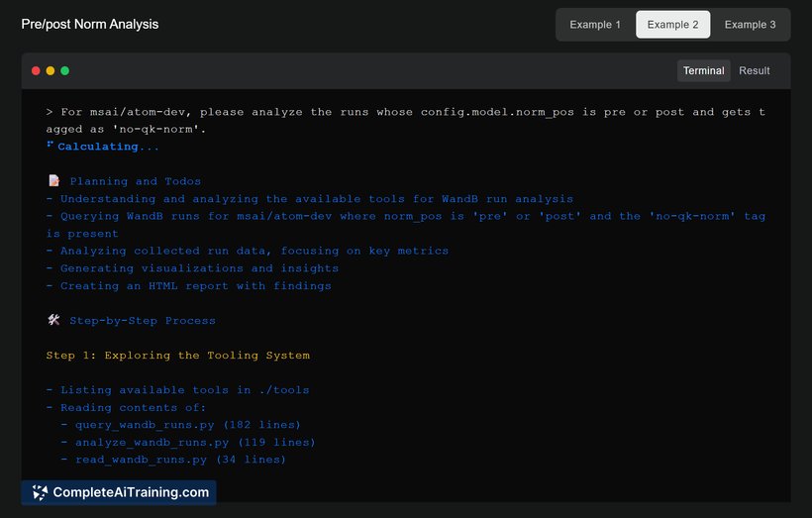
Task: Click the prompt line starting 'For msai/atom-dev'
Action: pyautogui.click(x=405, y=120)
